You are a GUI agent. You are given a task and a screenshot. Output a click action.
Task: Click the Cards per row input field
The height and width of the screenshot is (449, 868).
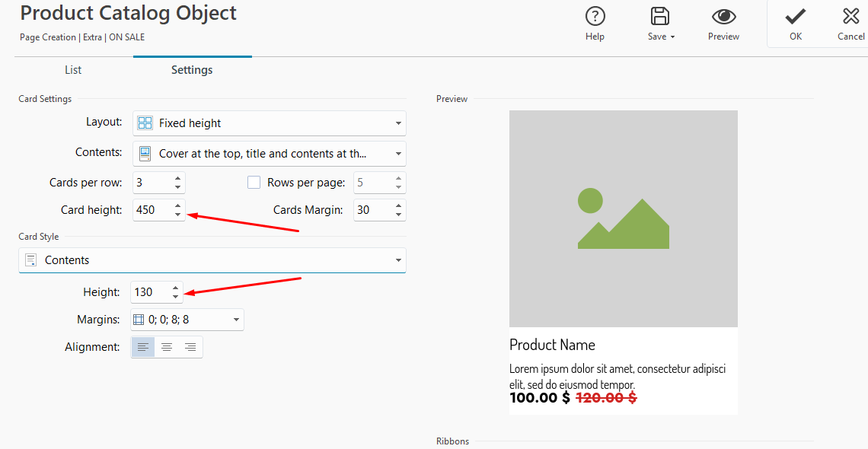click(151, 183)
